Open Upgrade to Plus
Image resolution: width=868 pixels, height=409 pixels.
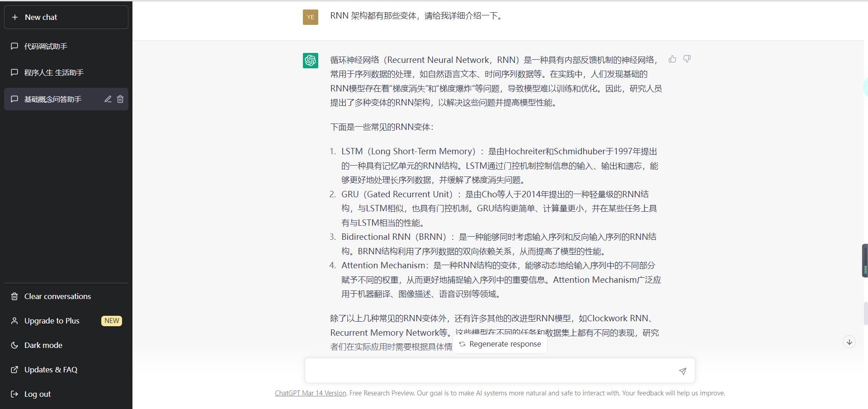coord(66,321)
